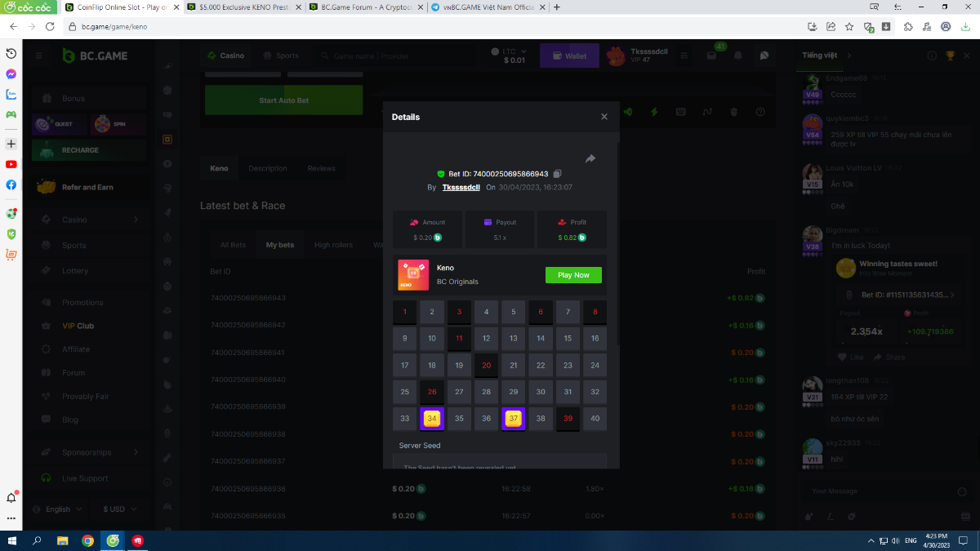This screenshot has width=980, height=551.
Task: Open browser history from the sidebar clock icon
Action: 11,53
